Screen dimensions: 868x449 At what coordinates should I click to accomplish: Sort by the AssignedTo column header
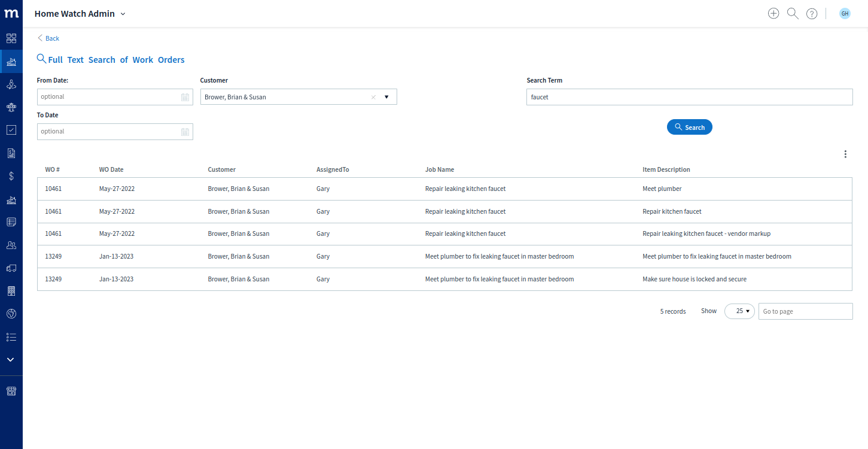coord(333,169)
